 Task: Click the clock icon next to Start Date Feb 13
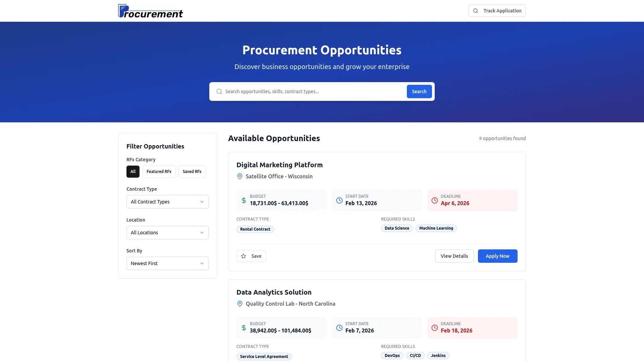click(x=339, y=200)
